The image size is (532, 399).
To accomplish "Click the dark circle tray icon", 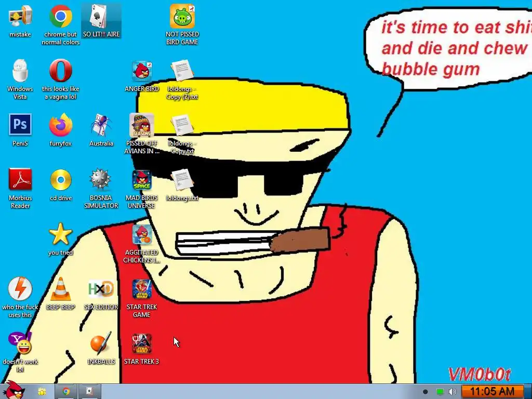I will click(425, 392).
